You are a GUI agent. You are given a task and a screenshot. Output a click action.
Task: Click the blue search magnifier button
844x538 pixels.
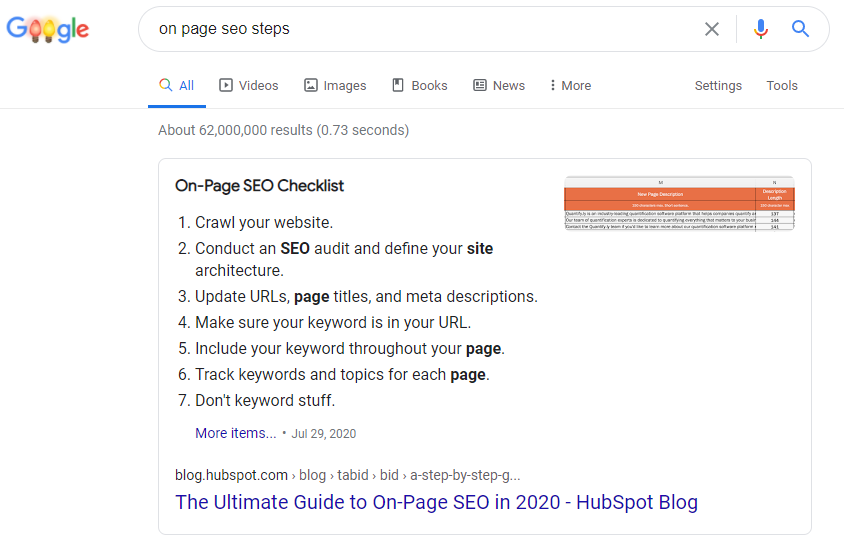coord(800,29)
